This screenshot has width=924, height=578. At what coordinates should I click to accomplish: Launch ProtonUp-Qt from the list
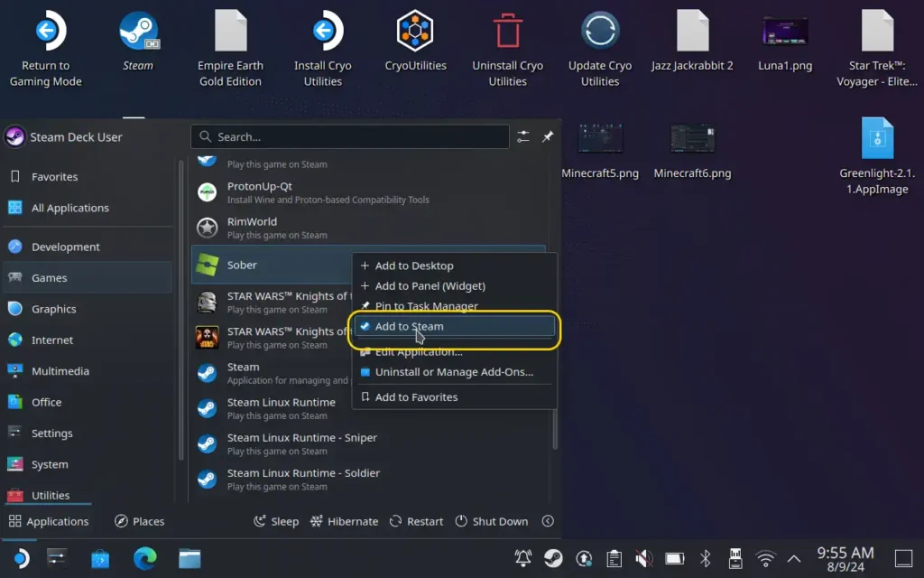(x=368, y=192)
